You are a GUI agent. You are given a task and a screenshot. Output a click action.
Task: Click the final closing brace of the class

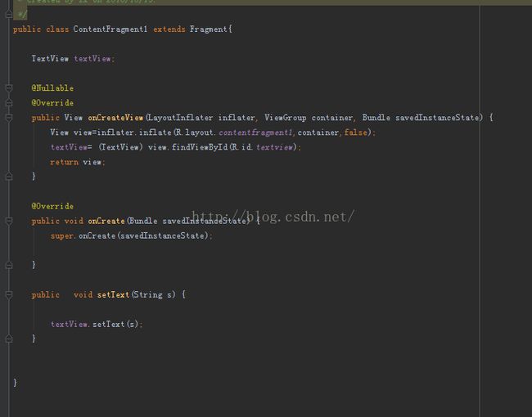click(15, 383)
